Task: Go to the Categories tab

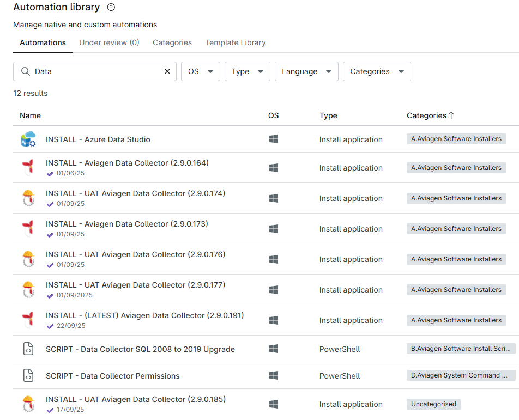Action: pos(172,42)
